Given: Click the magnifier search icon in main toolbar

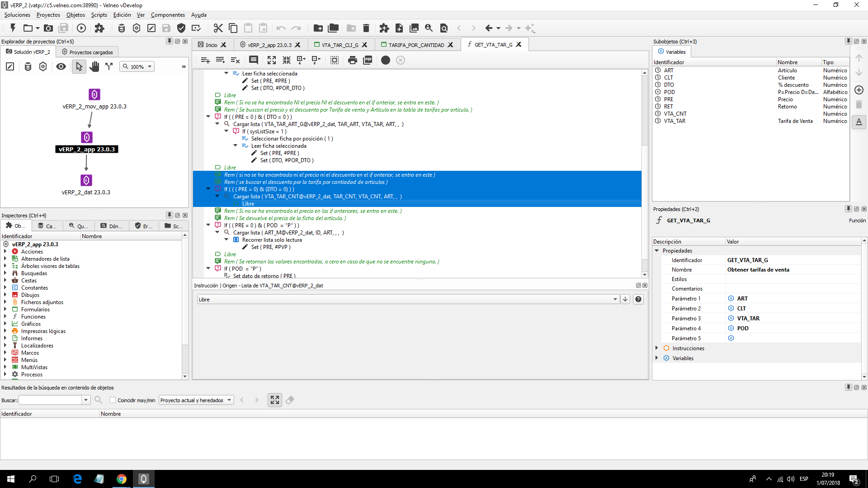Looking at the screenshot, I should [429, 28].
